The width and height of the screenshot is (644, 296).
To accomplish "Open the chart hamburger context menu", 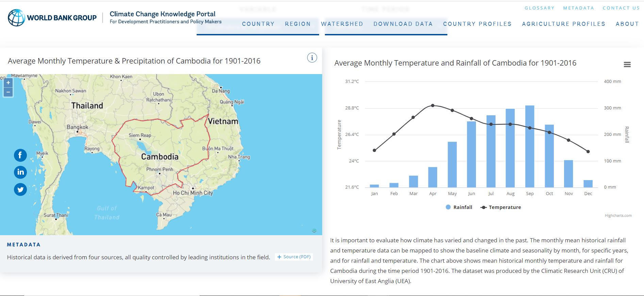I will pyautogui.click(x=627, y=65).
